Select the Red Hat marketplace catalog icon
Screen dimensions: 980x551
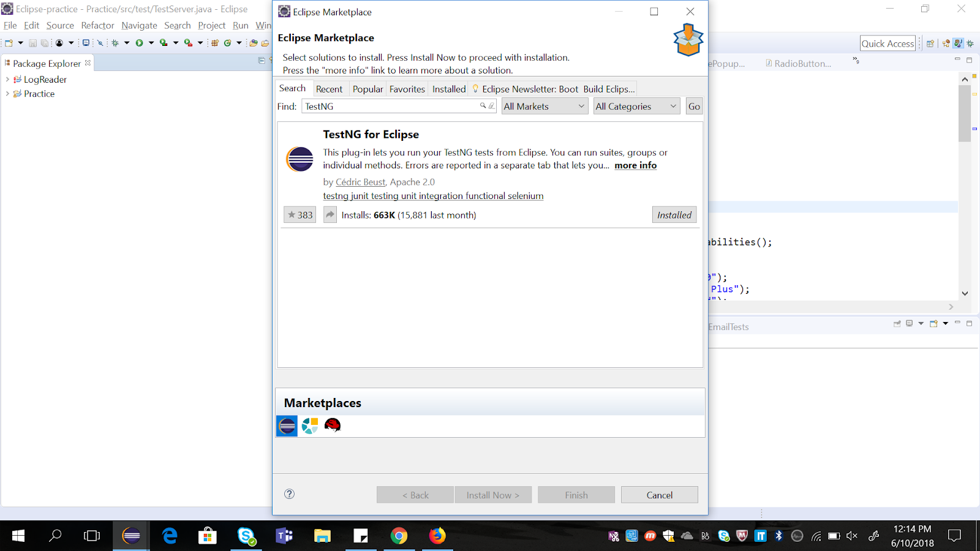coord(333,425)
